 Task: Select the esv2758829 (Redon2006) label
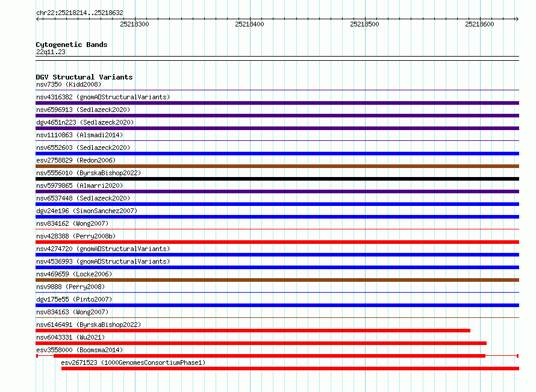pos(76,160)
